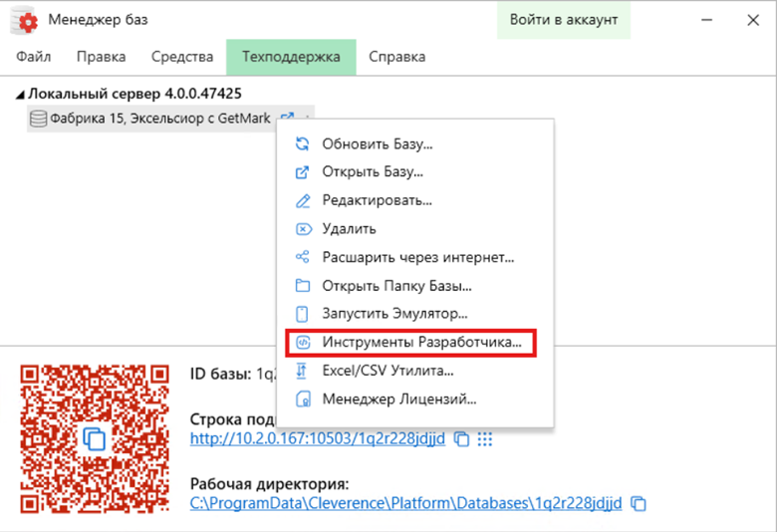Click the Локальный сервер 4.0.0.47425 node label

click(x=134, y=94)
